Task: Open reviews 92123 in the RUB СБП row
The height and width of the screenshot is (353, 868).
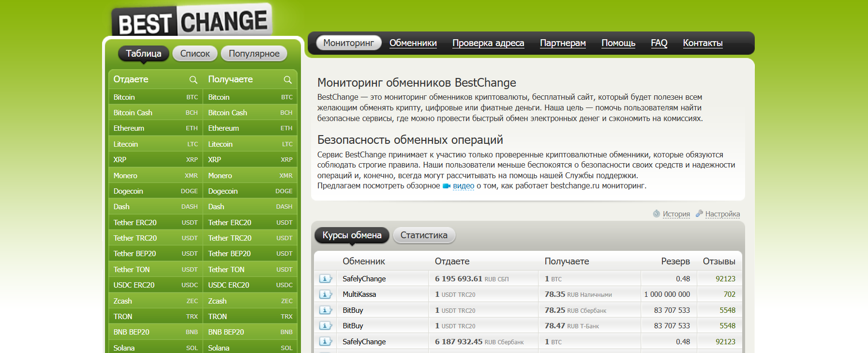Action: pyautogui.click(x=725, y=279)
